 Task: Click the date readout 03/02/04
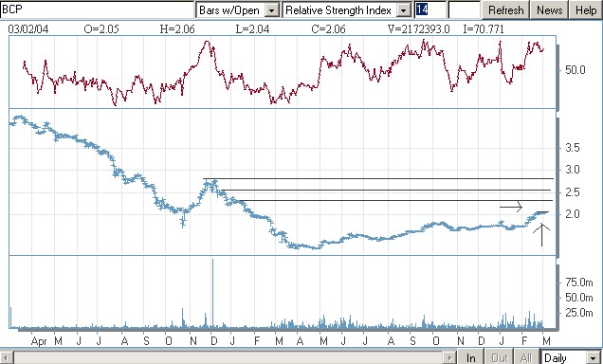click(28, 29)
